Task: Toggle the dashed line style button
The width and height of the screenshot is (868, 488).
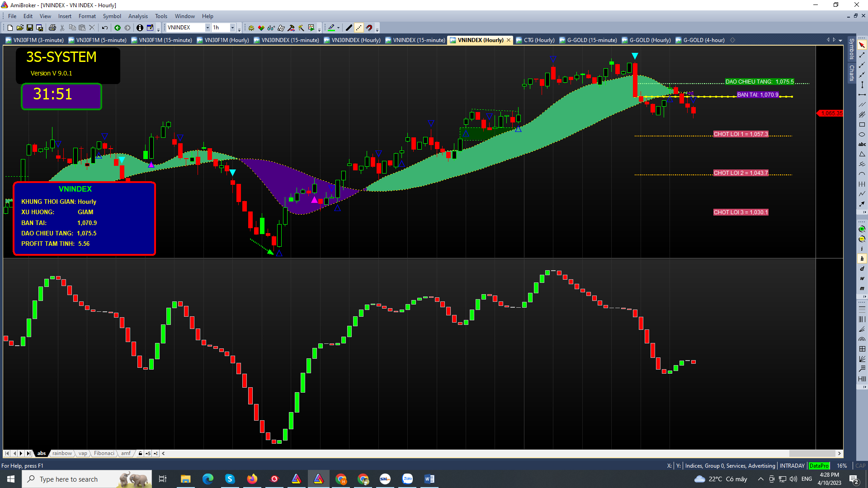Action: [x=359, y=28]
